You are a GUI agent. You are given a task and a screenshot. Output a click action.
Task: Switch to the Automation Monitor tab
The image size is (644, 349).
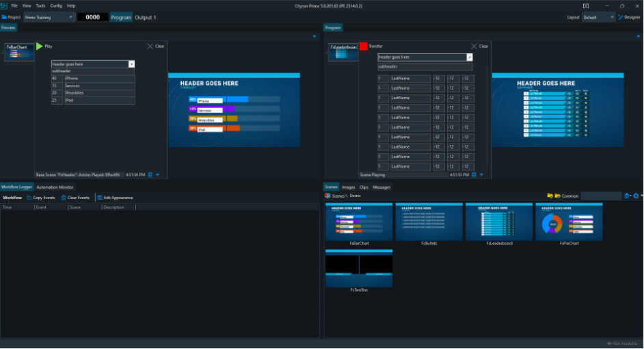55,187
